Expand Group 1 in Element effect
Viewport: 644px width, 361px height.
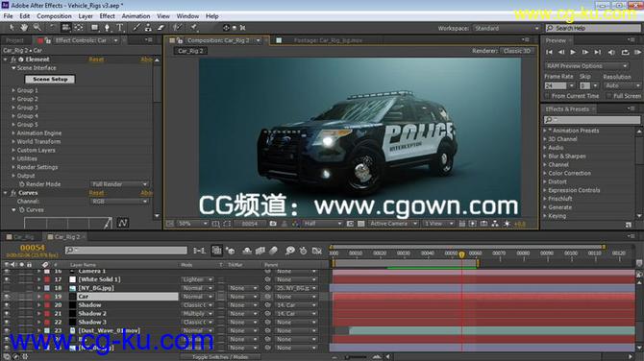pyautogui.click(x=13, y=90)
